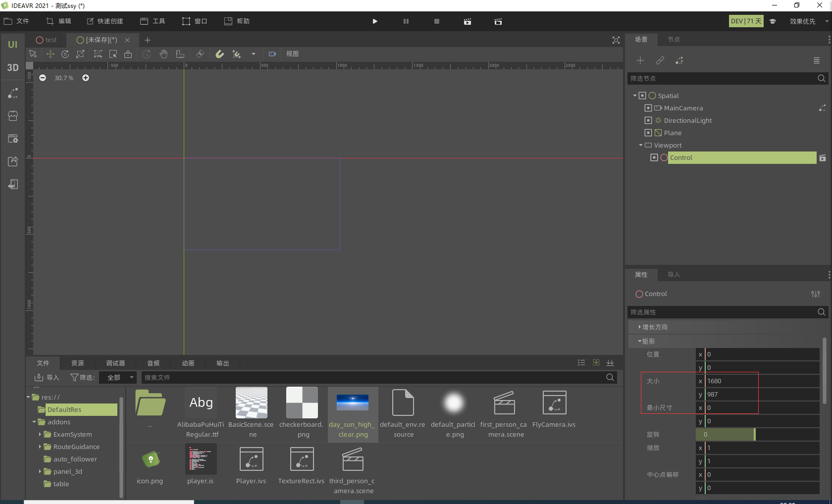Toggle visibility box of Plane node
This screenshot has height=504, width=832.
[x=648, y=133]
